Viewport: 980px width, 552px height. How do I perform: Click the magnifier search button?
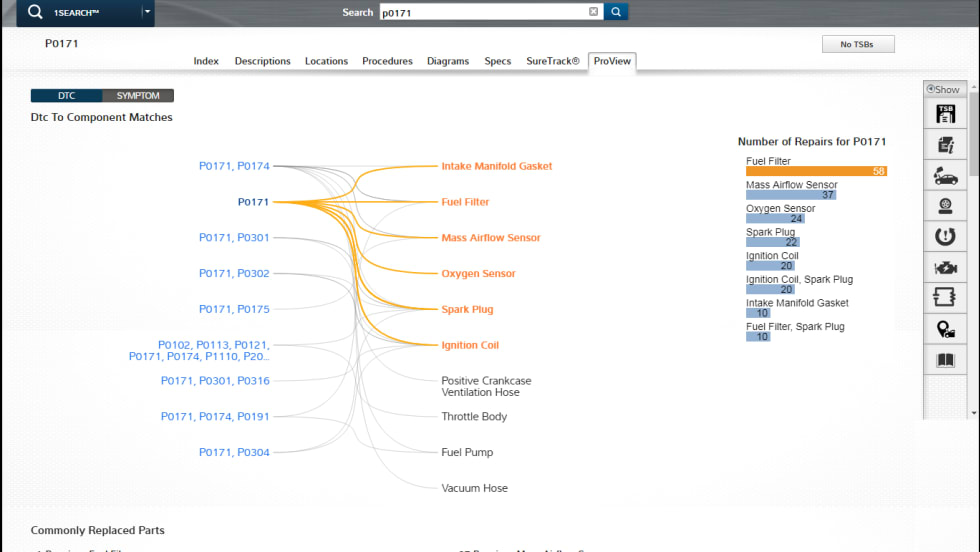[617, 12]
